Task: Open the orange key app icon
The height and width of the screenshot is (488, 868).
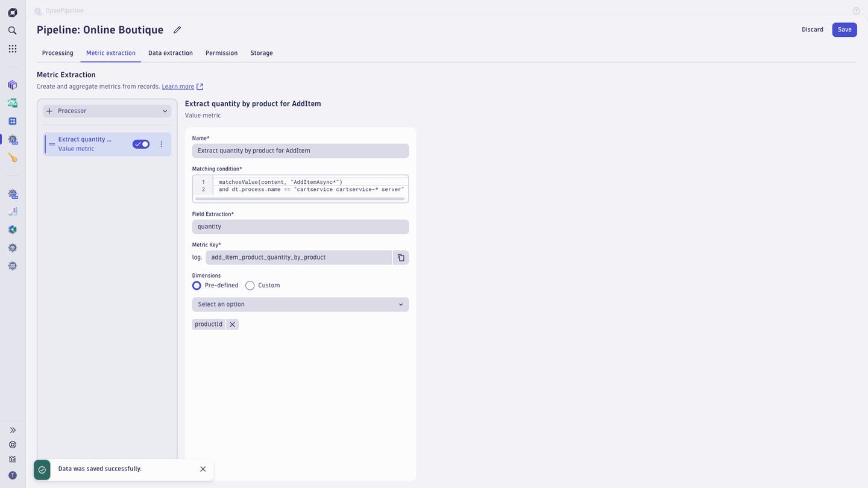Action: point(13,157)
